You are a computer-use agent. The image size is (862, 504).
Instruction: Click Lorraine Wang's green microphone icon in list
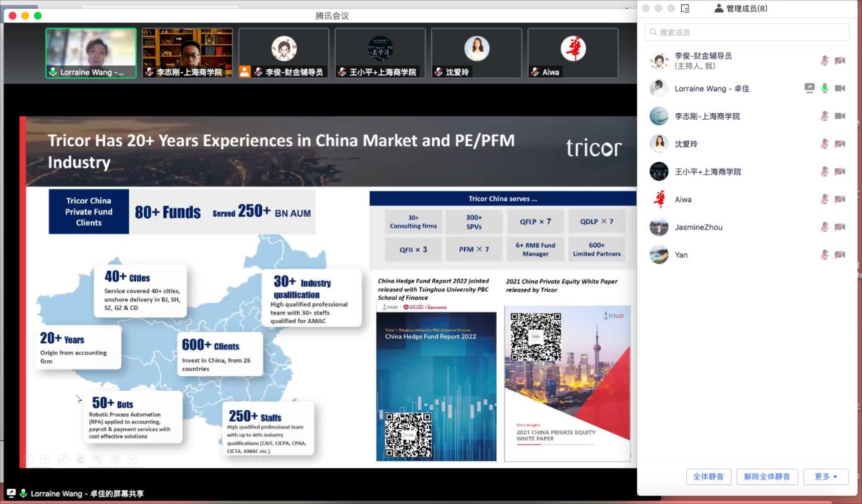point(825,88)
